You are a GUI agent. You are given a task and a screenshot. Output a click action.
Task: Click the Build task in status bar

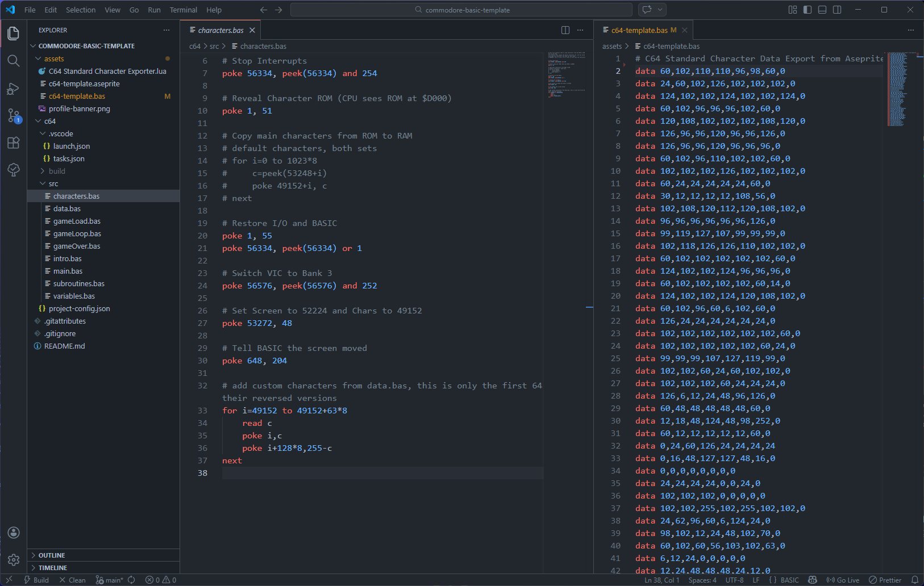(x=36, y=580)
